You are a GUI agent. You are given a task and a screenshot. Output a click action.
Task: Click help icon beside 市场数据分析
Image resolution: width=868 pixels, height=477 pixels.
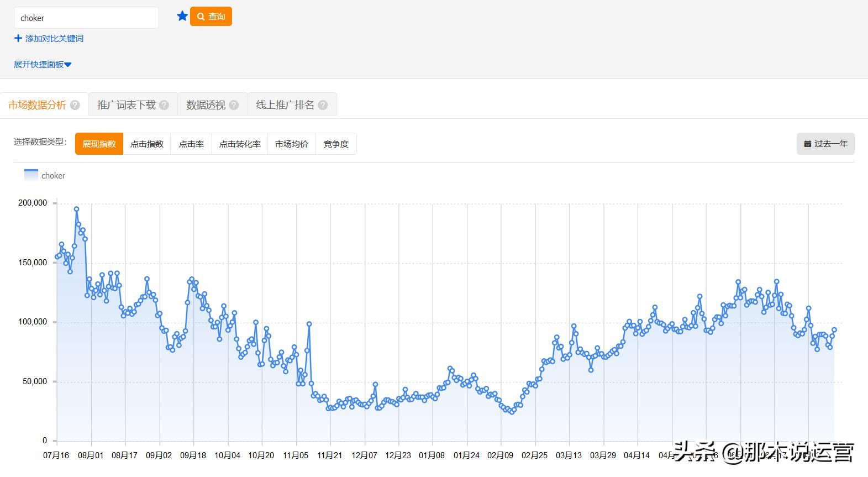[75, 105]
